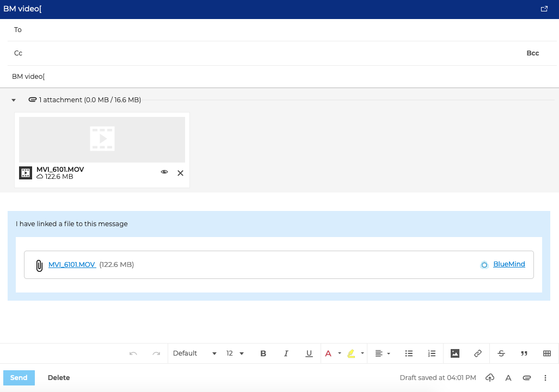The image size is (559, 392).
Task: Click the text alignment icon
Action: (379, 353)
